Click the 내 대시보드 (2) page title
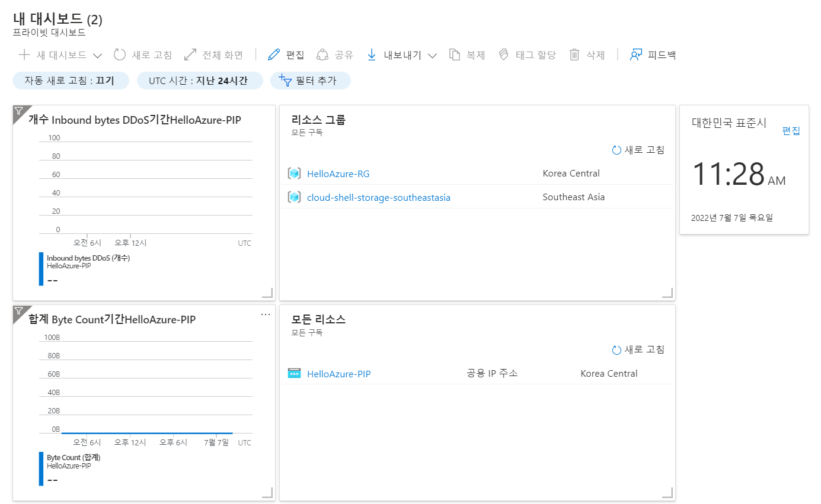Image resolution: width=821 pixels, height=504 pixels. [x=57, y=18]
